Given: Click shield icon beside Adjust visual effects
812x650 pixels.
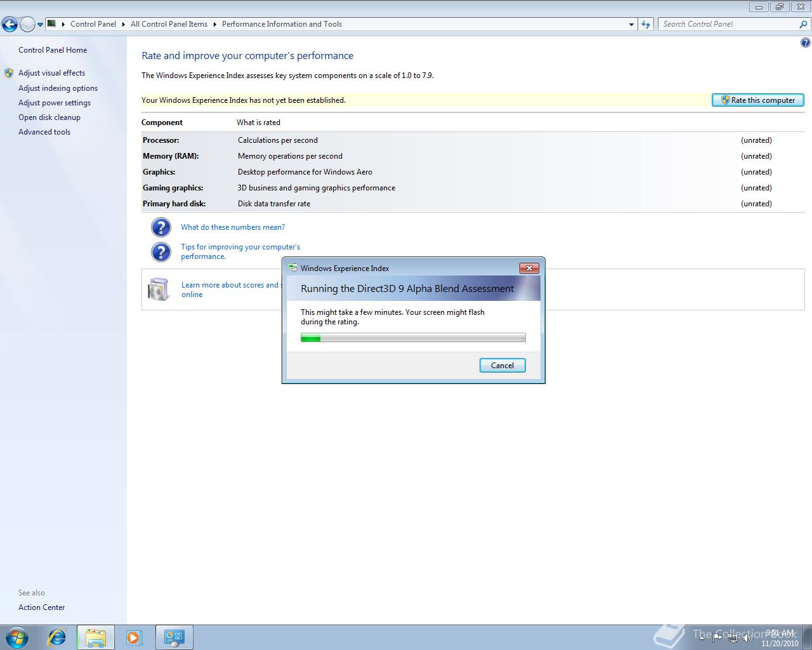Looking at the screenshot, I should pyautogui.click(x=9, y=73).
